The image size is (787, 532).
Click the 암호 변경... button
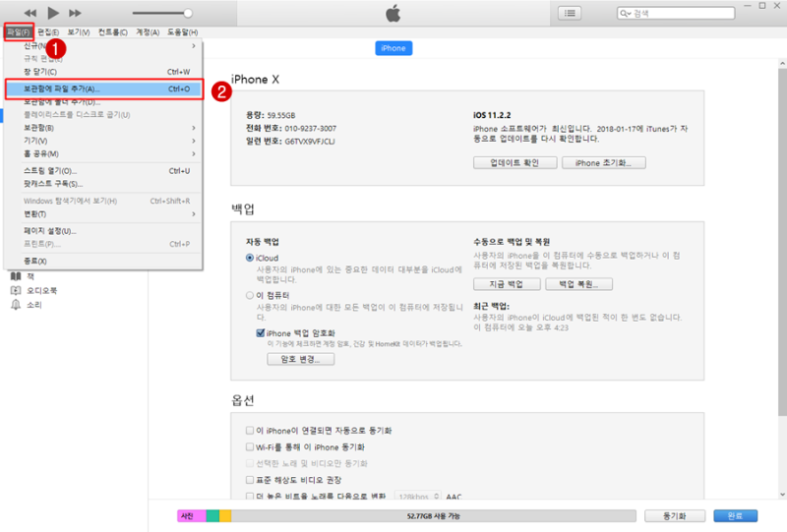pyautogui.click(x=301, y=359)
